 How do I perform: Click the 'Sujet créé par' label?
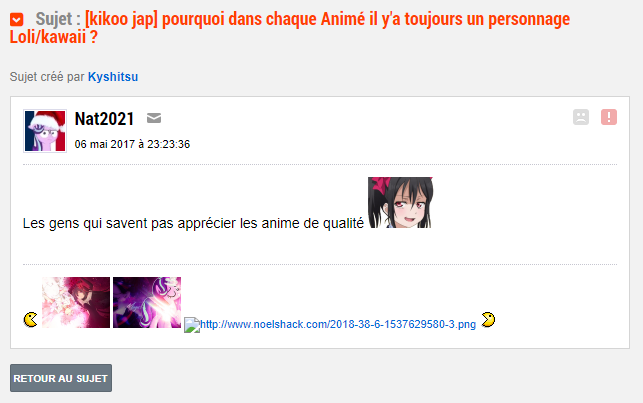pyautogui.click(x=47, y=77)
